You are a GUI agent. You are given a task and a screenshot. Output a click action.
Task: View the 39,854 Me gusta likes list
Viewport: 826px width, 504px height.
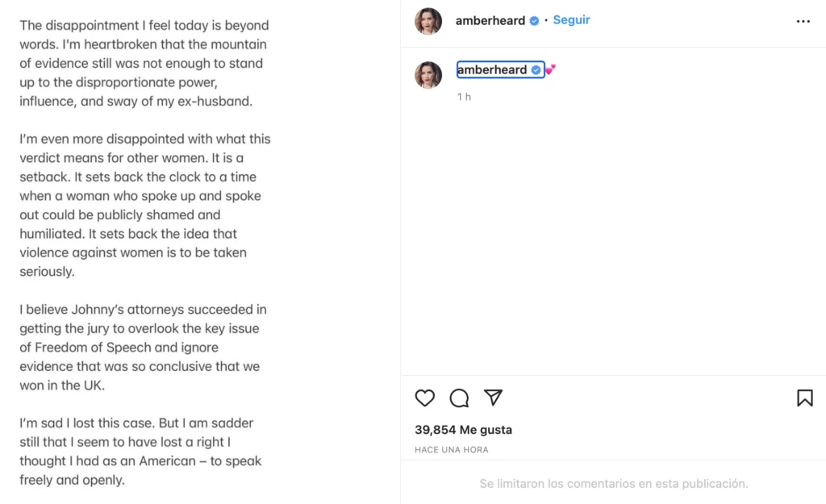(463, 430)
